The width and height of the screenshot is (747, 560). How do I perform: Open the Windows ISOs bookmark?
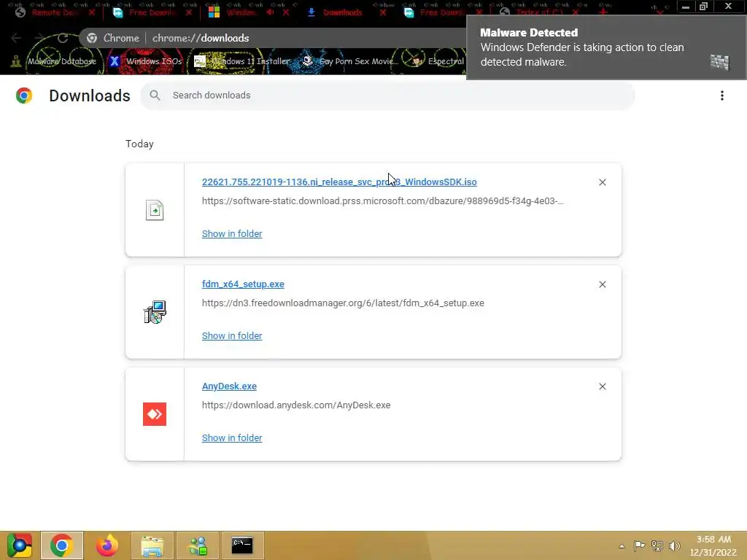click(146, 61)
